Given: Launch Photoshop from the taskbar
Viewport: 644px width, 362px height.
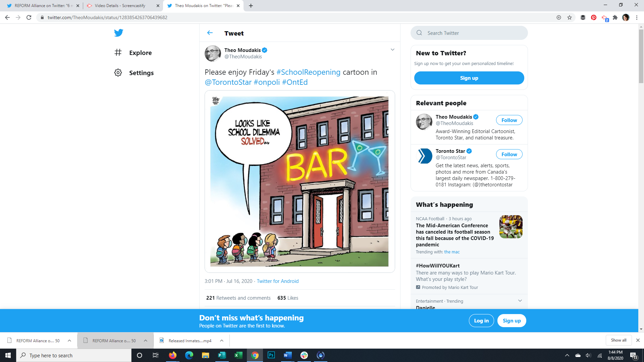Looking at the screenshot, I should tap(271, 355).
